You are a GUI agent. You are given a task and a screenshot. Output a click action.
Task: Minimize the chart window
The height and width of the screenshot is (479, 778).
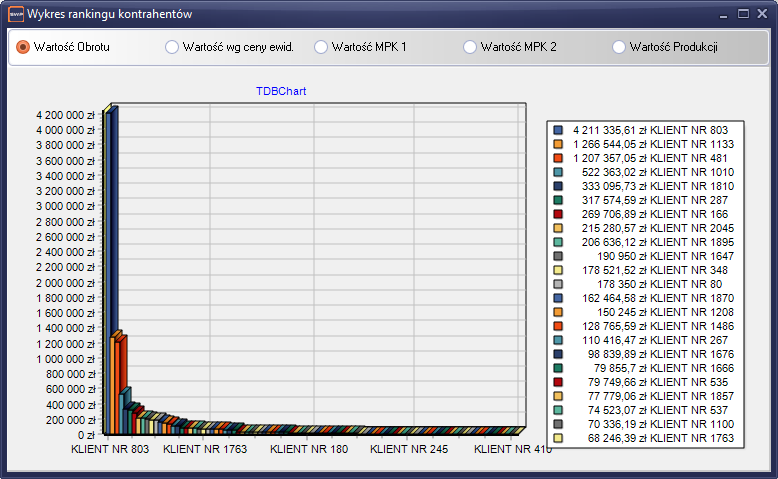click(724, 14)
